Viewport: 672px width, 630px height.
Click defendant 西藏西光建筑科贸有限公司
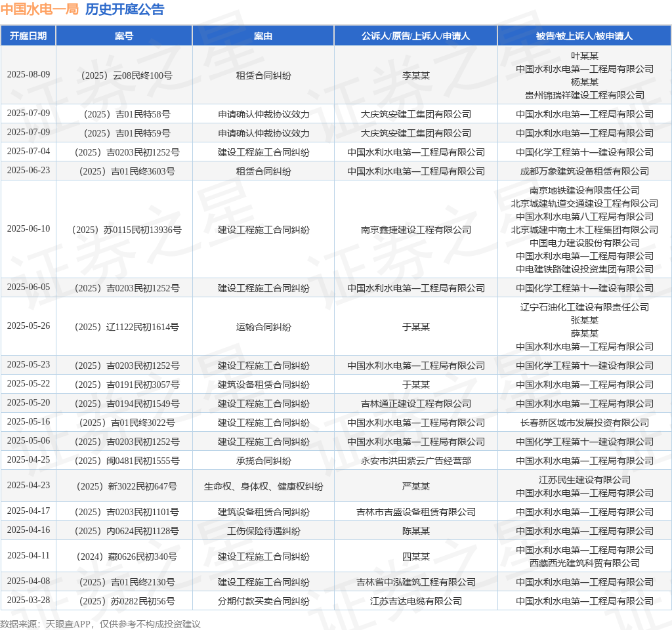click(585, 564)
